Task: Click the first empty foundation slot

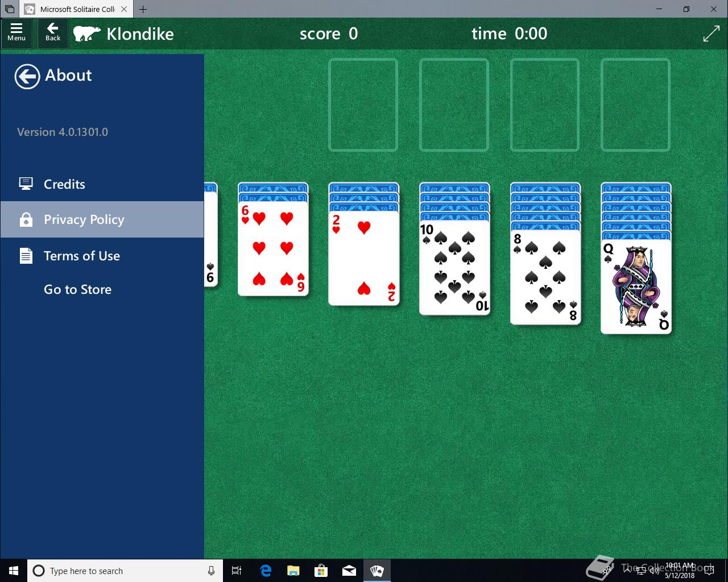Action: [363, 105]
